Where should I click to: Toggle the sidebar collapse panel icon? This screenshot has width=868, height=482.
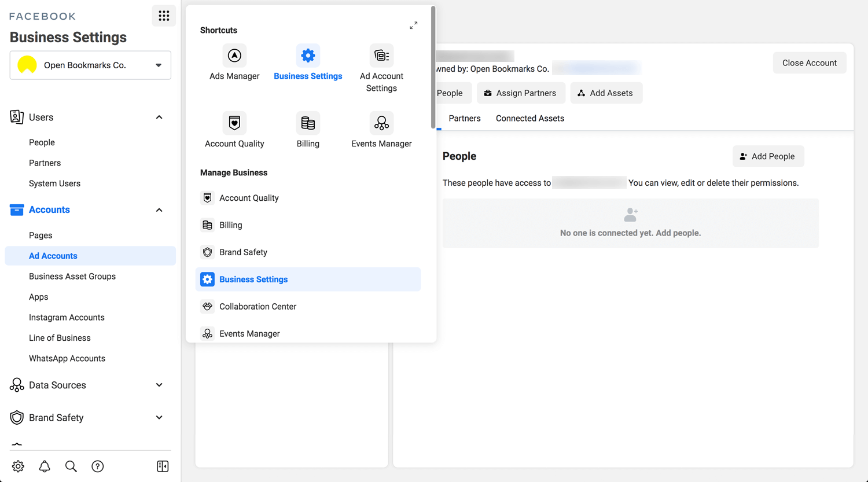tap(163, 466)
